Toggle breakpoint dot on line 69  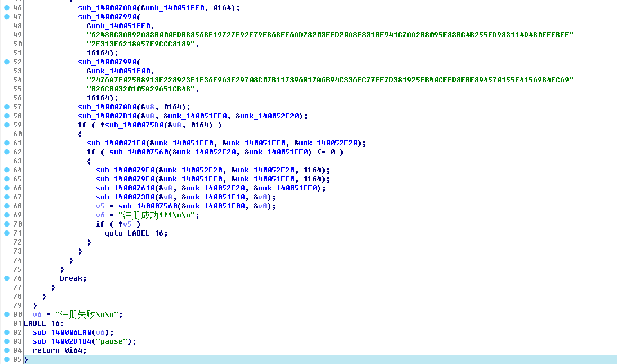pyautogui.click(x=7, y=215)
